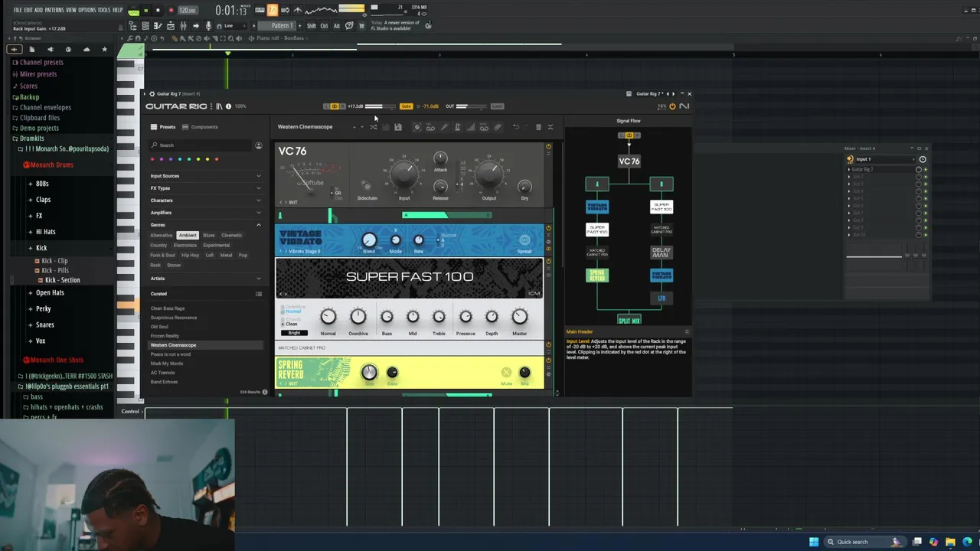Open the mixer Input 1 dropdown
Viewport: 980px width, 551px height.
[884, 159]
